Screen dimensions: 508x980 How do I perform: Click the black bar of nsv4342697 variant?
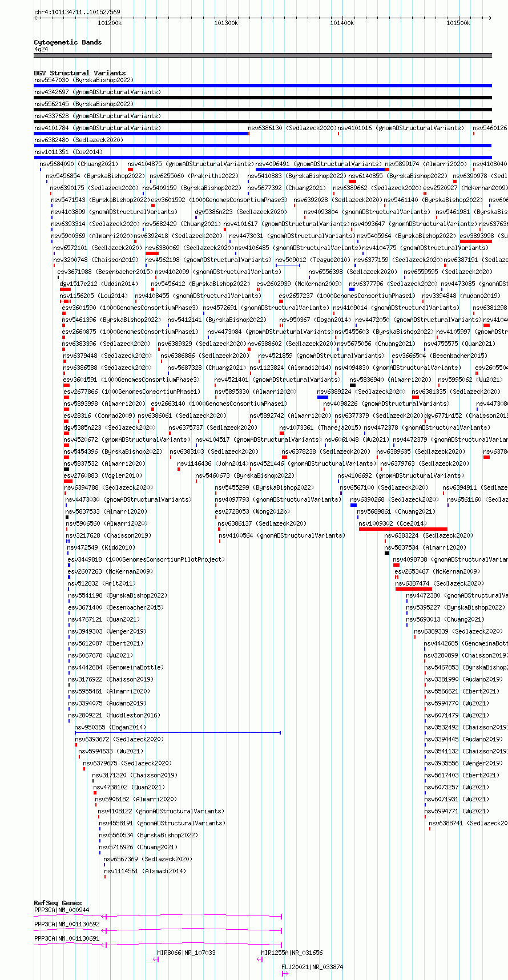263,98
